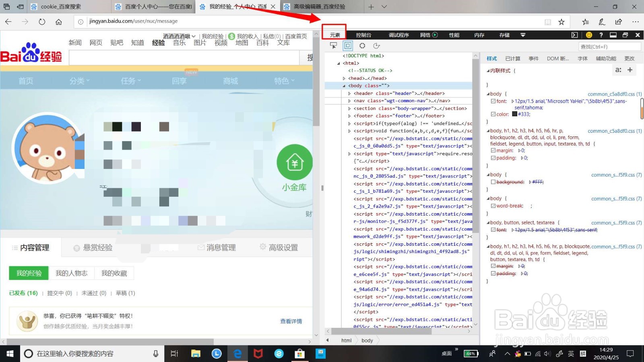
Task: Add a new style rule with plus
Action: click(x=630, y=70)
